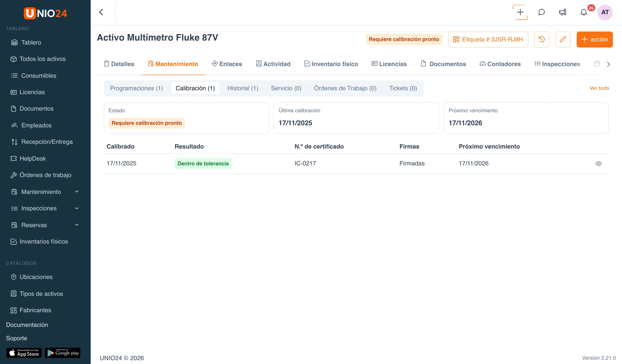Screen dimensions: 622x364
Task: View calibration record IC-0217 eye icon
Action: 598,164
